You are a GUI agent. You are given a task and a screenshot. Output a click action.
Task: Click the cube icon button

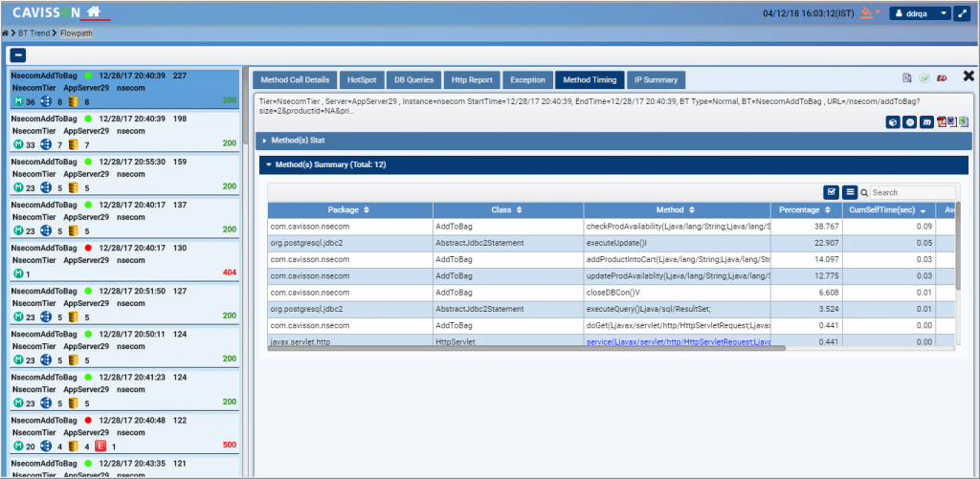click(x=893, y=122)
